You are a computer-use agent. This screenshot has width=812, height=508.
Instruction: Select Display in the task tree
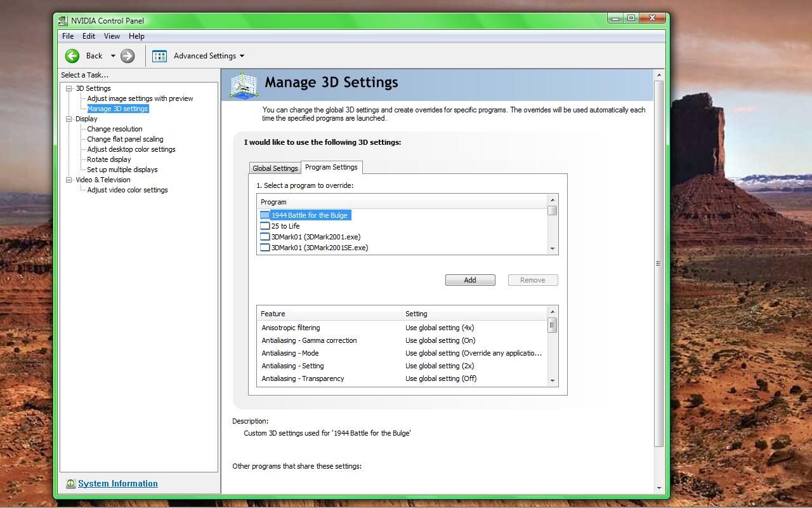pos(86,119)
